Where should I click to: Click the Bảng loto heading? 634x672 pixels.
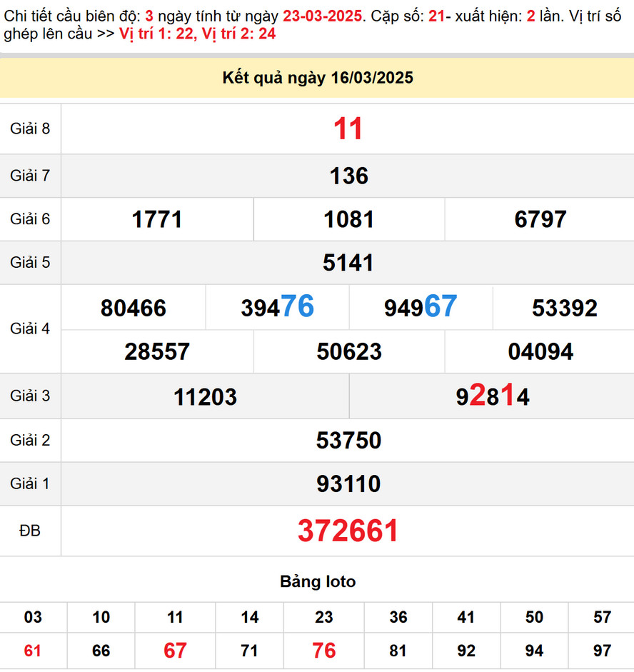tap(317, 581)
